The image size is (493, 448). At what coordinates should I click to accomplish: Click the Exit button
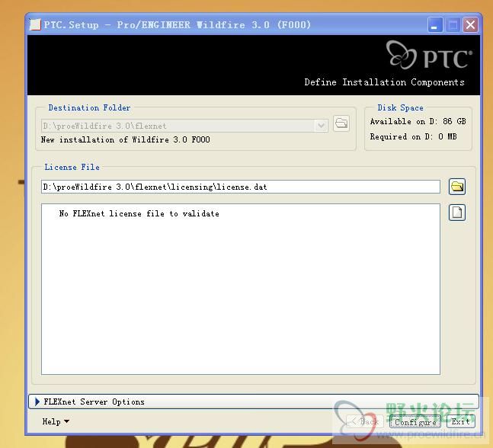coord(460,422)
